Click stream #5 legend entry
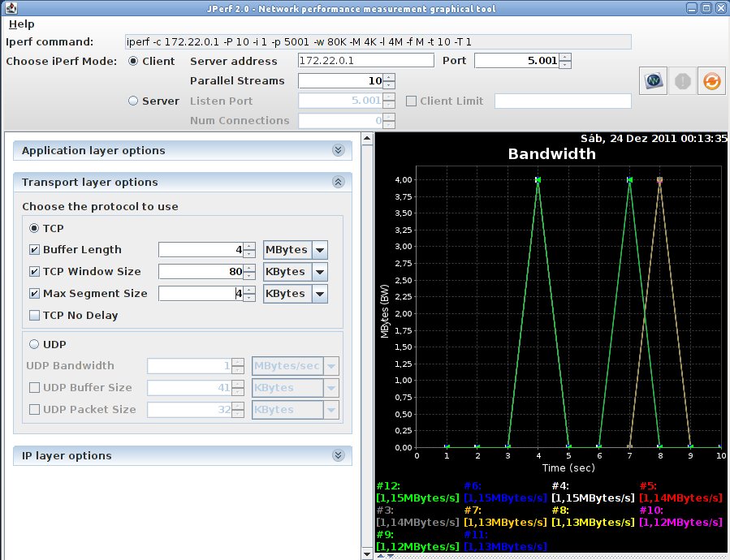Screen dimensions: 730x560 [x=680, y=492]
